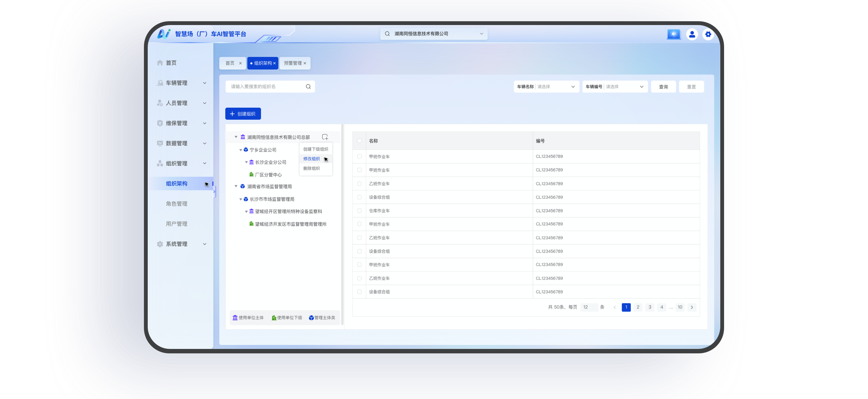The height and width of the screenshot is (399, 868).
Task: Click the 创建组织 button
Action: (x=243, y=114)
